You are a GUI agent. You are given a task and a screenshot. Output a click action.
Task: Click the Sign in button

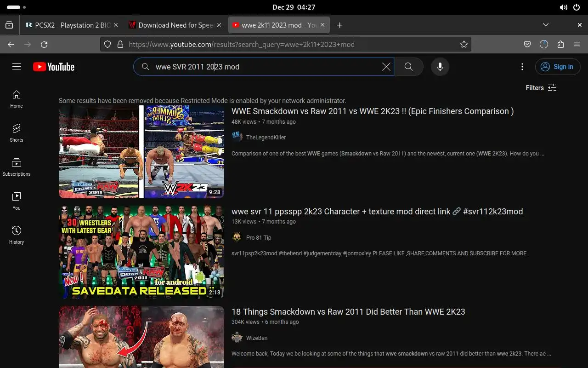(x=558, y=67)
